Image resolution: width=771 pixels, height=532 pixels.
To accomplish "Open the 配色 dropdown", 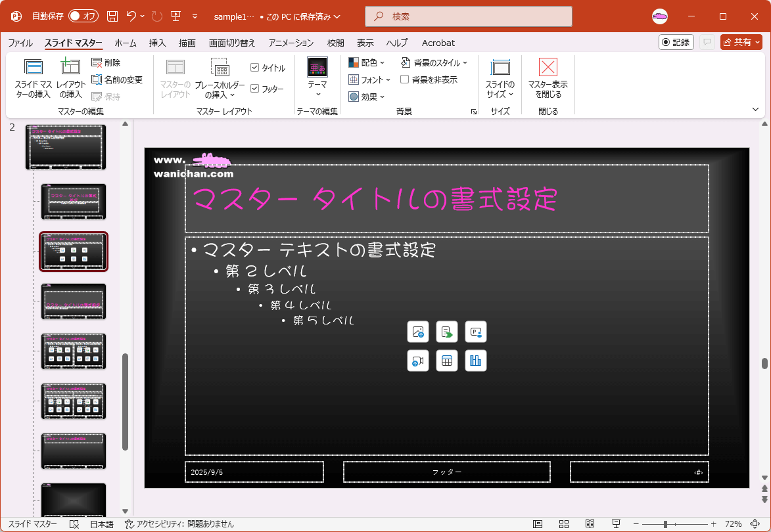I will tap(367, 62).
